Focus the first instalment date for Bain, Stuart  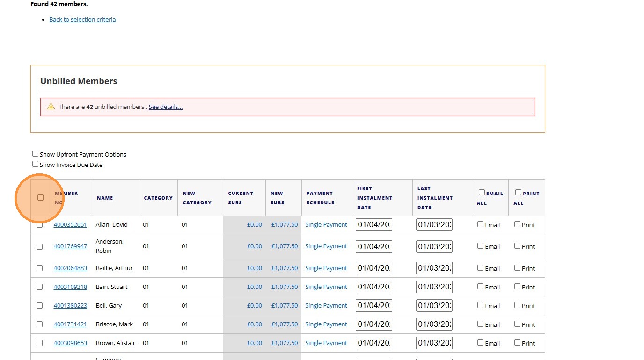tap(374, 287)
